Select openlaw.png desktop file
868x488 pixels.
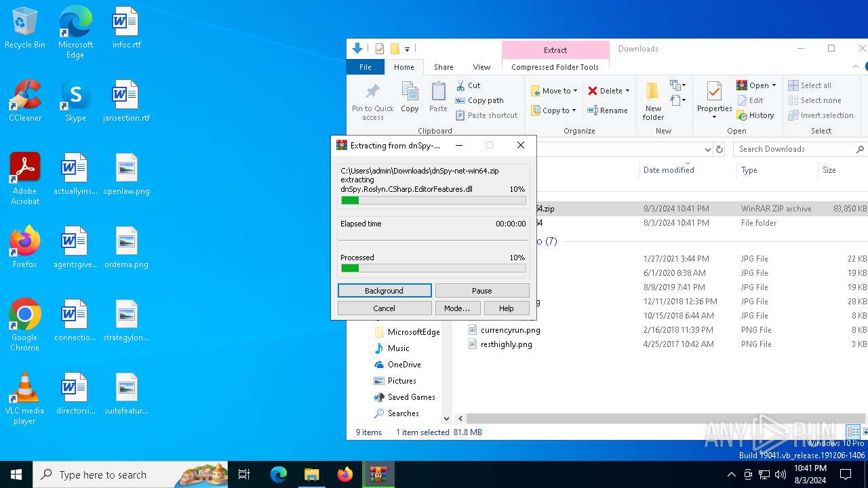(126, 175)
